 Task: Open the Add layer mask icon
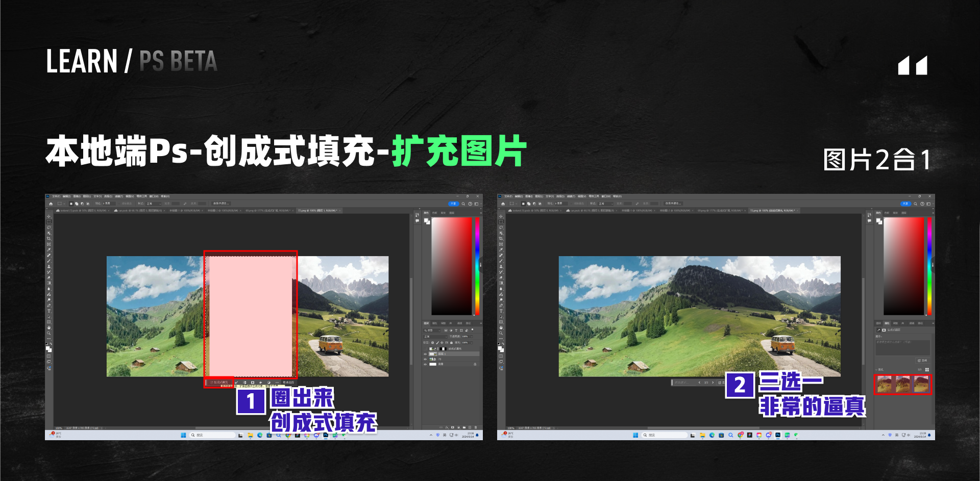coord(452,427)
